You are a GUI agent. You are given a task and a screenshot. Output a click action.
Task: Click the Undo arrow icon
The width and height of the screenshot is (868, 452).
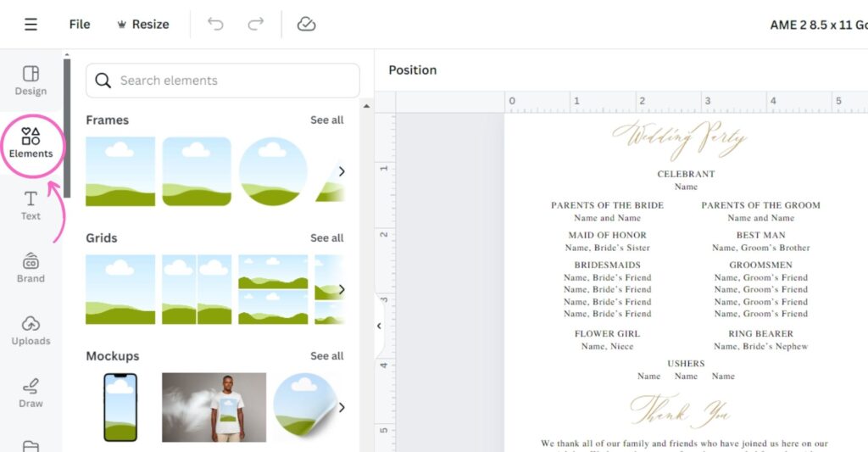pos(216,25)
